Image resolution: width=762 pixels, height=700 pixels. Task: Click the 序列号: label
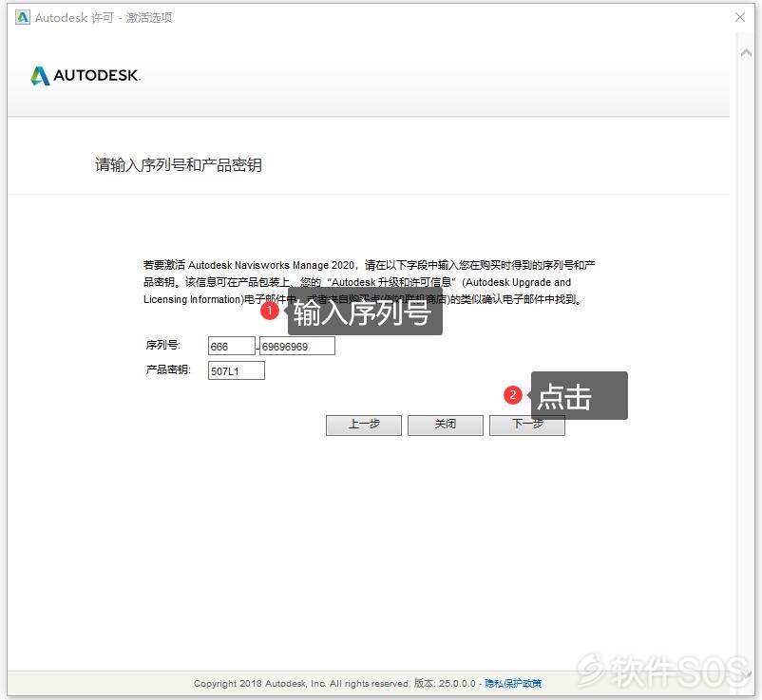coord(162,345)
